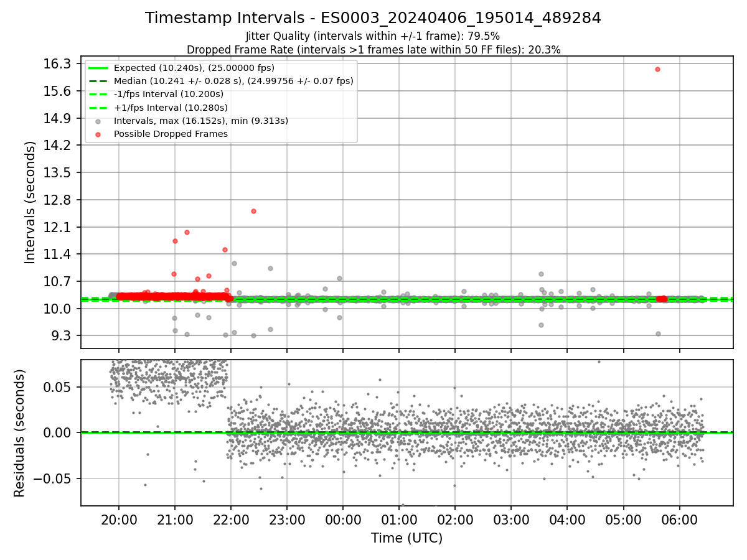Click the 'Time (UTC)' x-axis label

pos(406,538)
